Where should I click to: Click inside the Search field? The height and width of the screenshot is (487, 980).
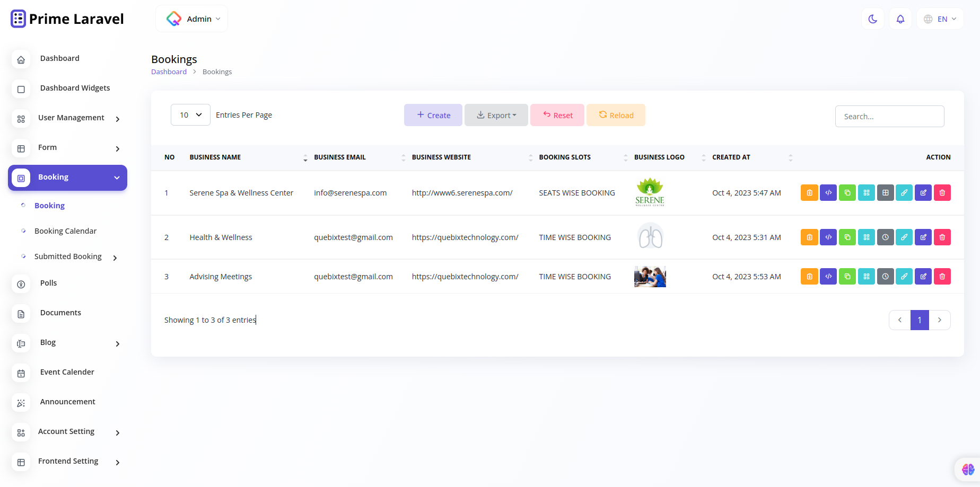[889, 116]
